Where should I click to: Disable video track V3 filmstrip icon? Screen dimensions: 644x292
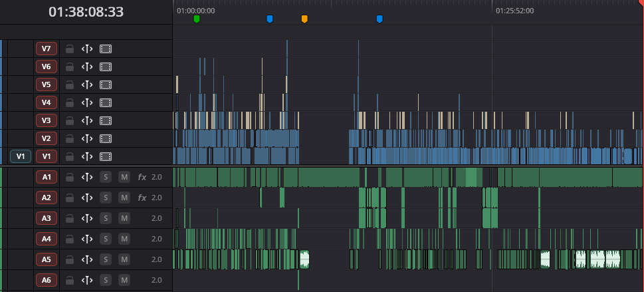tap(106, 120)
